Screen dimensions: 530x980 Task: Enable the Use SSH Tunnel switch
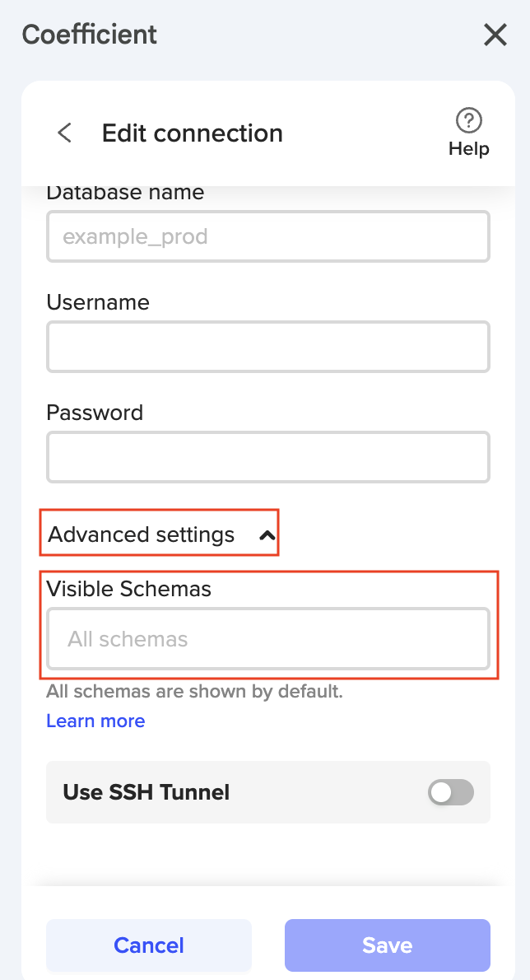[451, 792]
